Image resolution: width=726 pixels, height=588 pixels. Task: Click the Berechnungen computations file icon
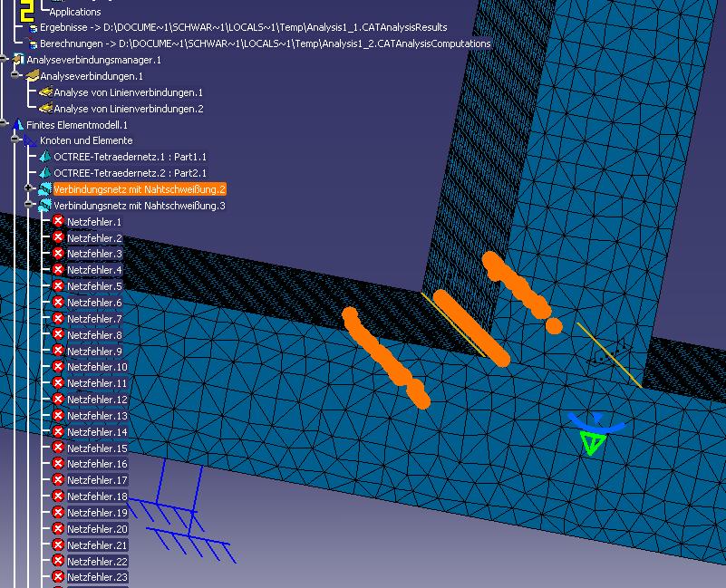click(x=33, y=44)
